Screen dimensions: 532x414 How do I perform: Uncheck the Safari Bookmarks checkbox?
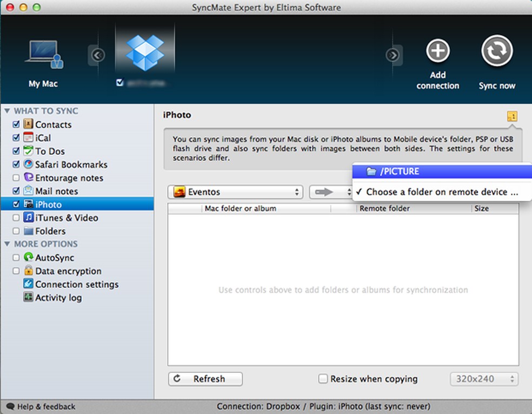click(16, 165)
